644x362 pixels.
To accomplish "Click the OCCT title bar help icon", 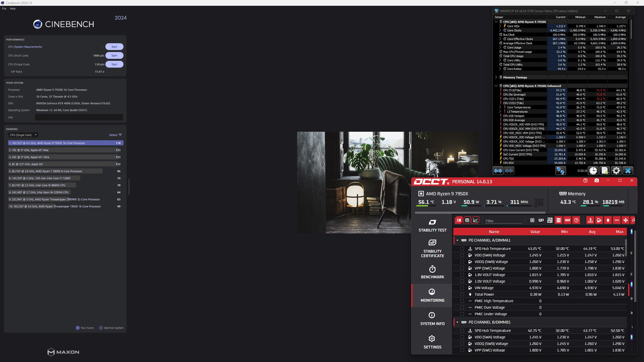I will pos(585,180).
